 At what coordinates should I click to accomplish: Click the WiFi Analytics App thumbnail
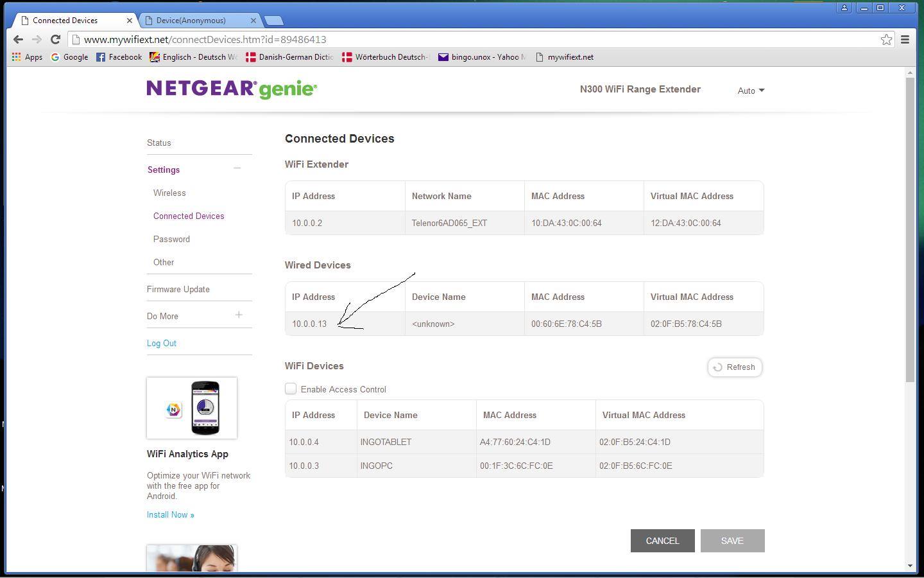click(192, 408)
